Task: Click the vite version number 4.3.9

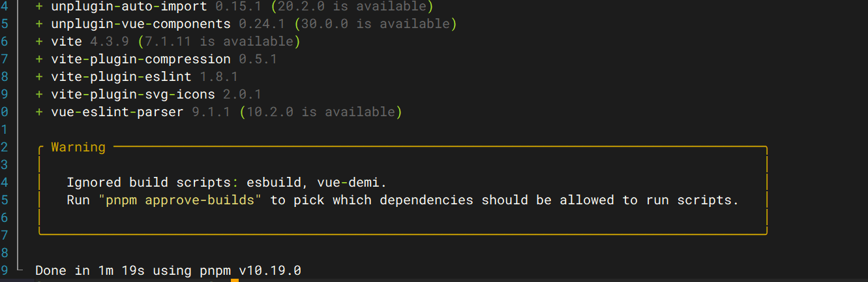Action: pyautogui.click(x=106, y=42)
